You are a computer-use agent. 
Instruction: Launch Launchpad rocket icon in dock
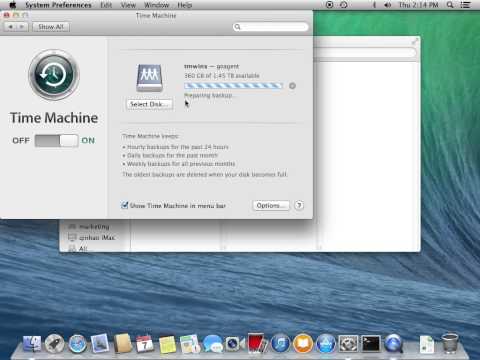pos(55,344)
